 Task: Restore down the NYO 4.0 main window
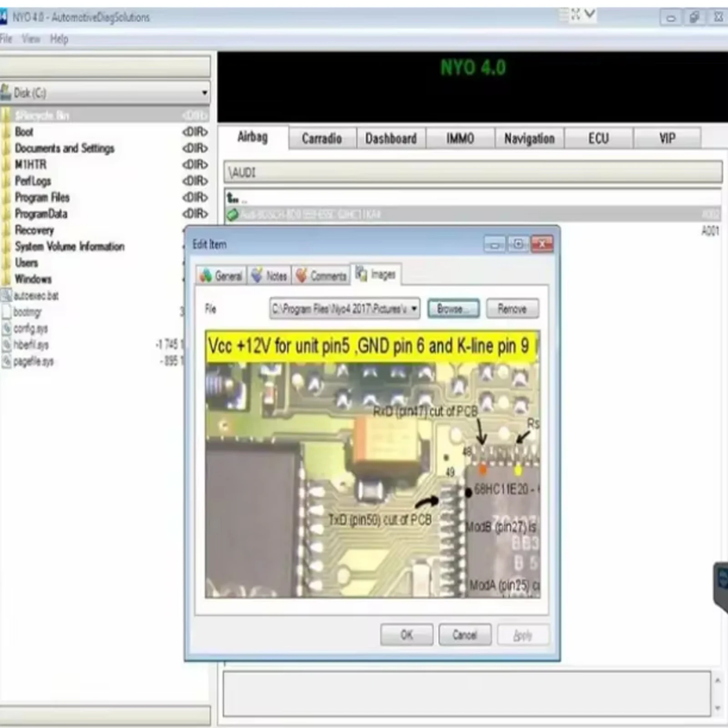pos(694,18)
